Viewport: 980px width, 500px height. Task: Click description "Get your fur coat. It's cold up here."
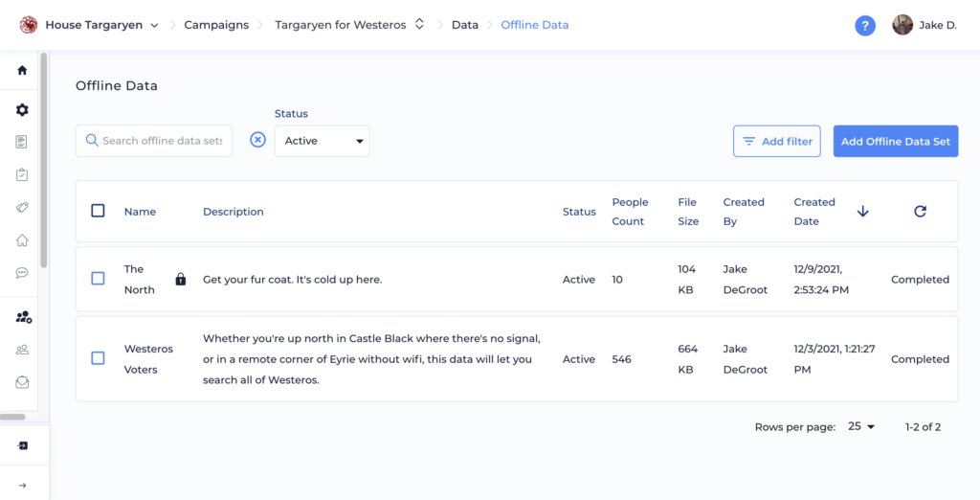click(293, 280)
